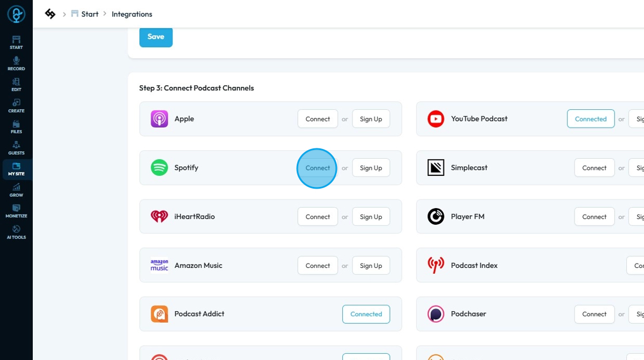644x360 pixels.
Task: Sign up for Amazon Music
Action: (x=371, y=266)
